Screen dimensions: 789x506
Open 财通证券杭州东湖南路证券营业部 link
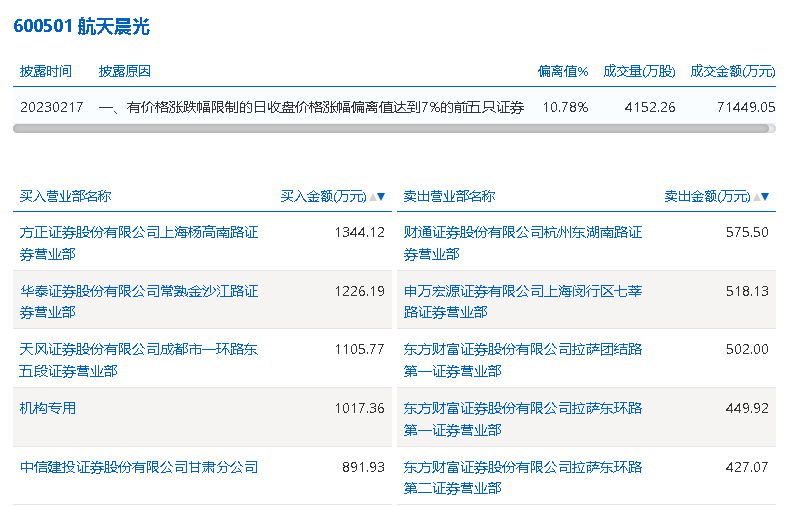(523, 243)
